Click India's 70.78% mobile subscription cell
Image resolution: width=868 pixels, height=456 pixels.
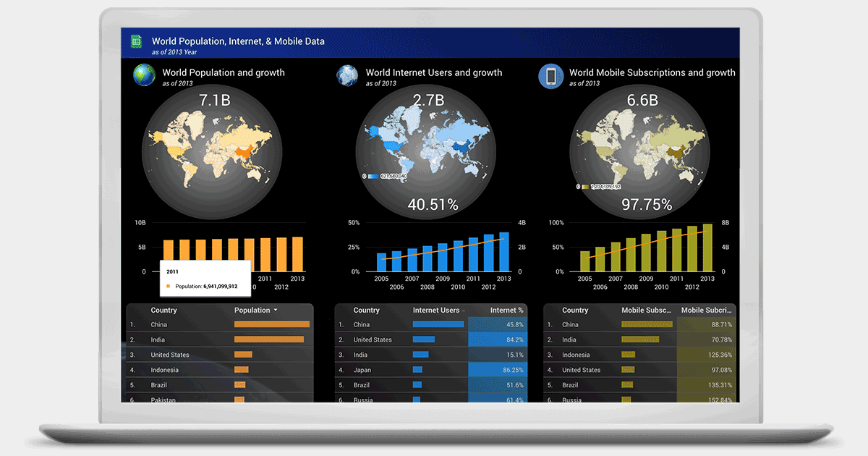point(706,339)
